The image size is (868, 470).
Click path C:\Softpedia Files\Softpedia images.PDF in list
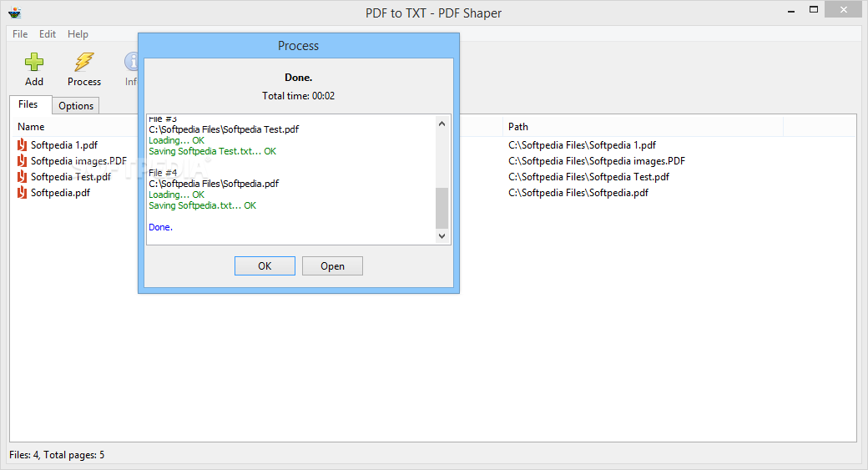[597, 161]
